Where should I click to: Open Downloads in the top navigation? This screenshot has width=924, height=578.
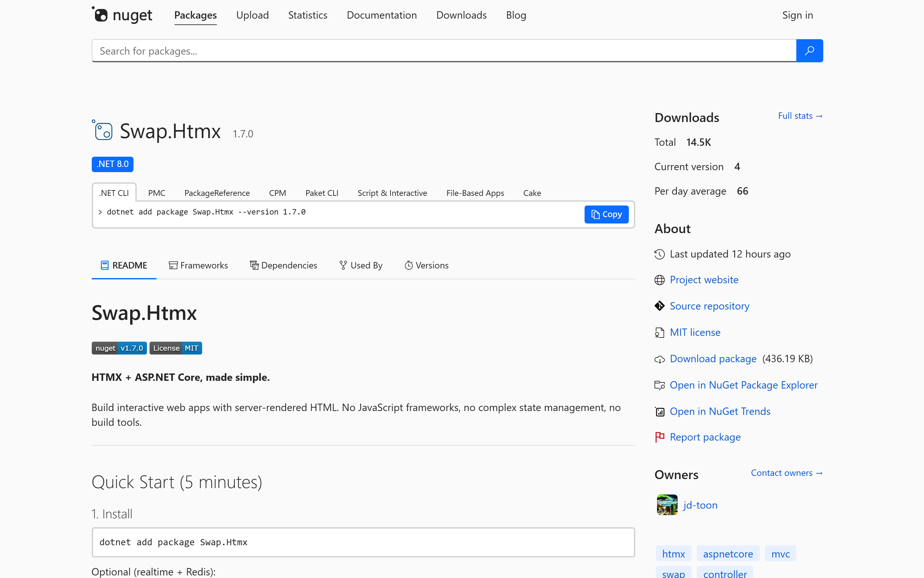coord(461,15)
